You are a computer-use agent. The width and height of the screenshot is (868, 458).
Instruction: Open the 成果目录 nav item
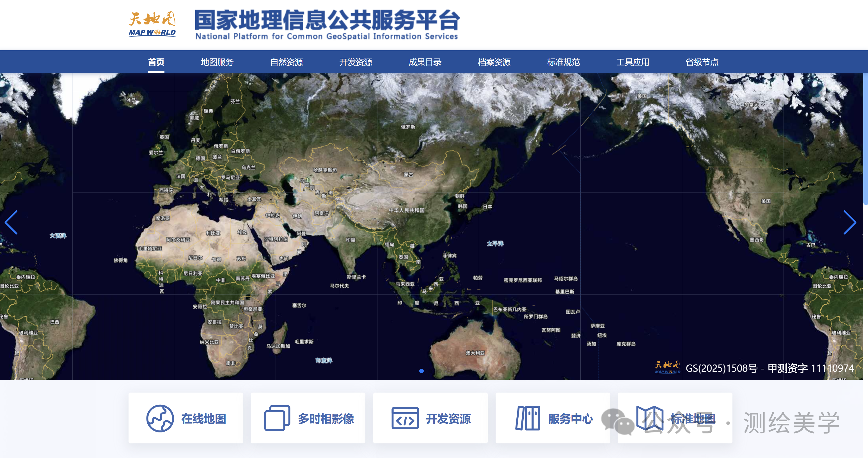tap(425, 62)
